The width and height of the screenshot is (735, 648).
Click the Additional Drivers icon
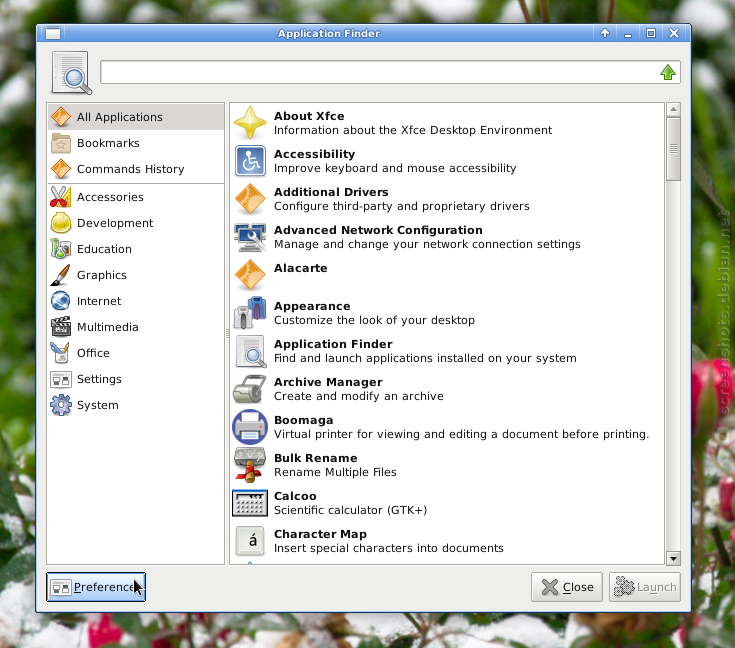tap(250, 199)
